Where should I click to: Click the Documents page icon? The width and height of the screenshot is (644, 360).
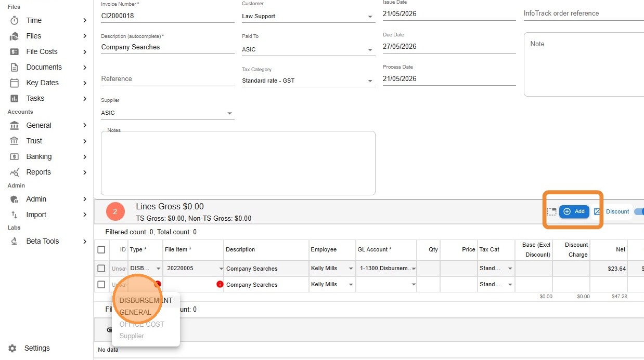pos(15,67)
